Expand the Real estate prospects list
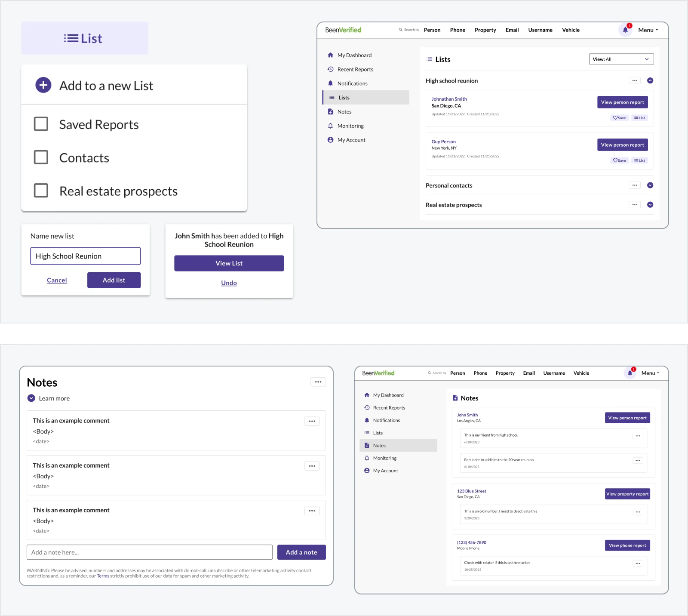 point(650,205)
